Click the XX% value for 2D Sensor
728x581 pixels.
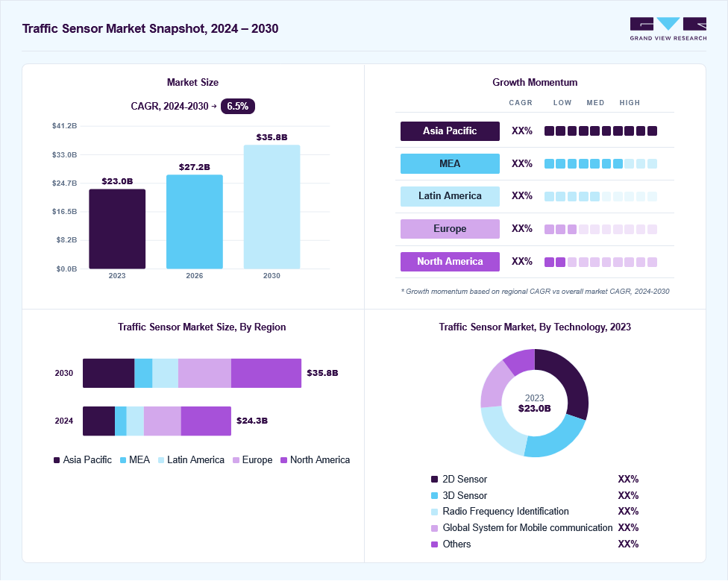coord(628,480)
